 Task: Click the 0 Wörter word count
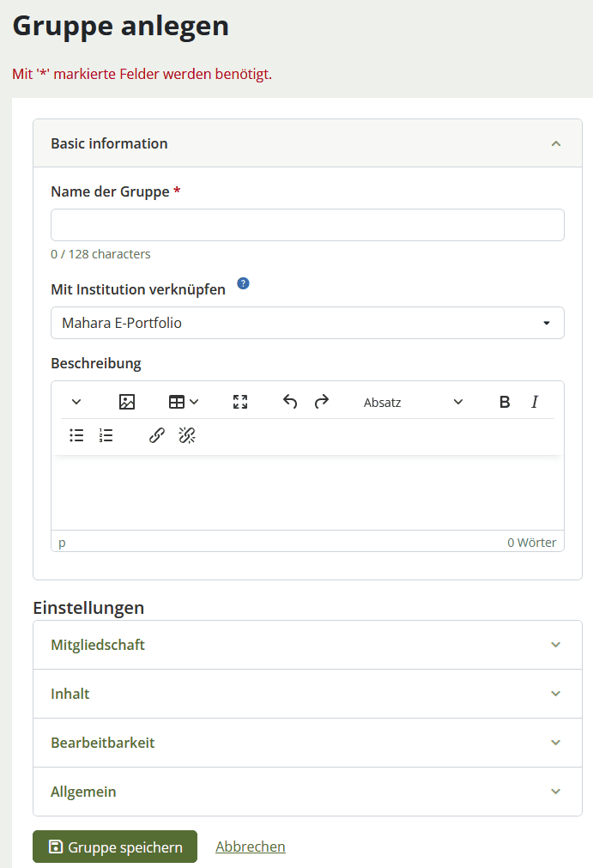click(x=531, y=543)
